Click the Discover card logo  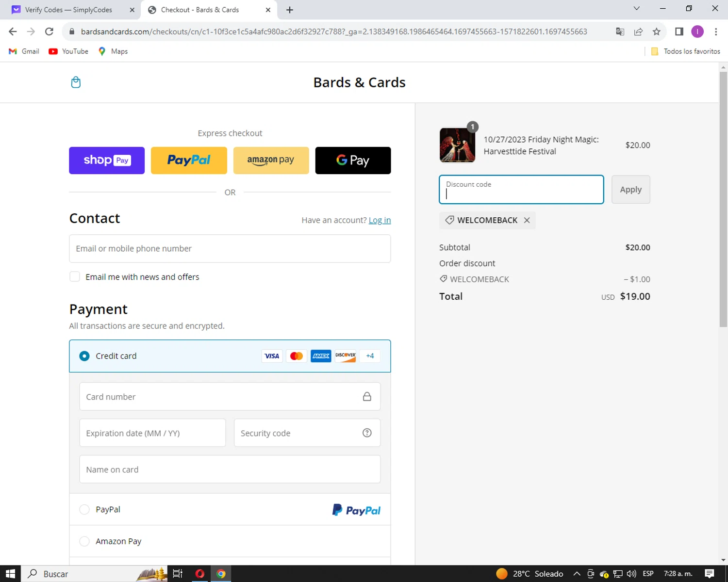click(x=346, y=356)
